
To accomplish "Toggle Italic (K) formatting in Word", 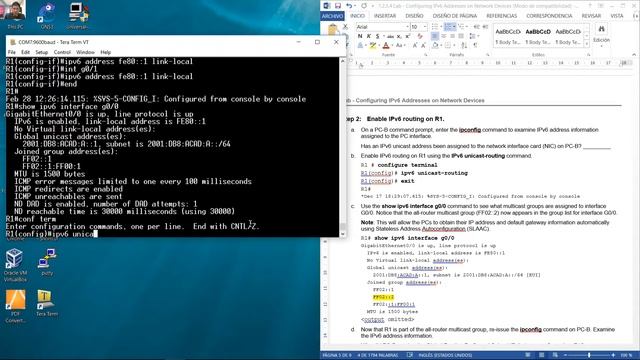I will pyautogui.click(x=369, y=36).
